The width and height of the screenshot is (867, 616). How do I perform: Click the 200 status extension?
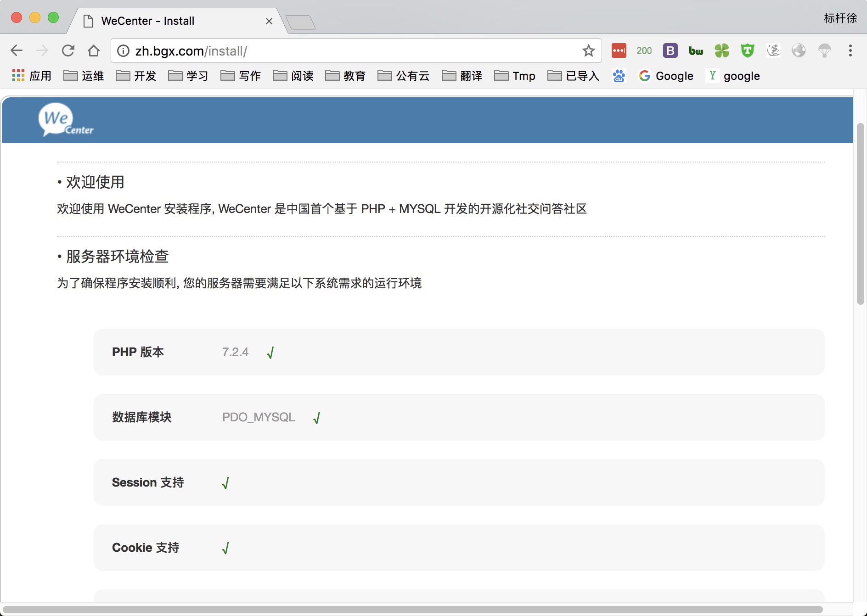click(644, 50)
